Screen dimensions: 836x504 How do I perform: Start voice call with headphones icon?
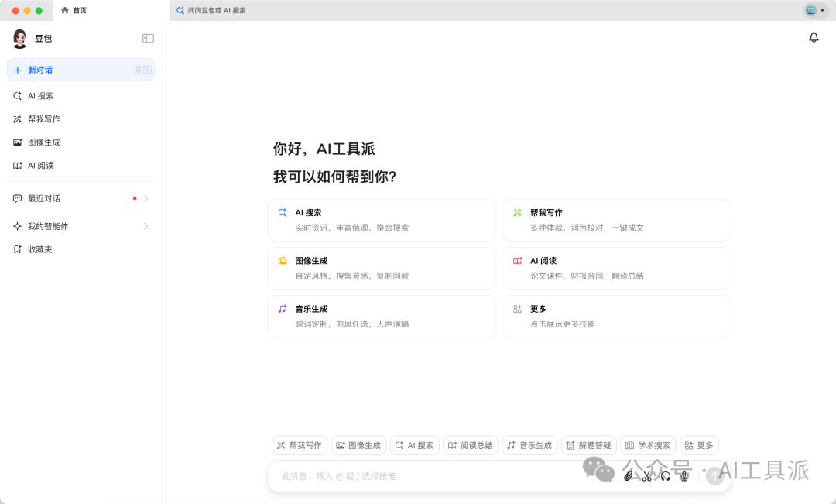pyautogui.click(x=666, y=476)
